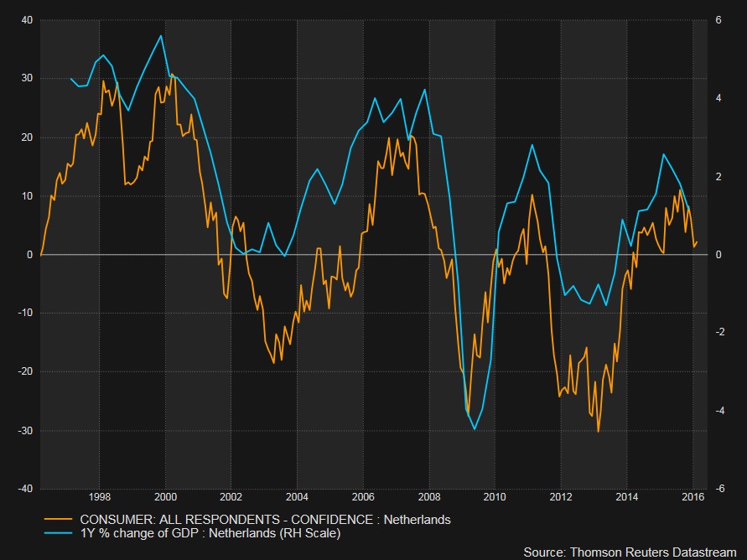747x560 pixels.
Task: Select the 6 label atop the right axis
Action: [x=718, y=19]
